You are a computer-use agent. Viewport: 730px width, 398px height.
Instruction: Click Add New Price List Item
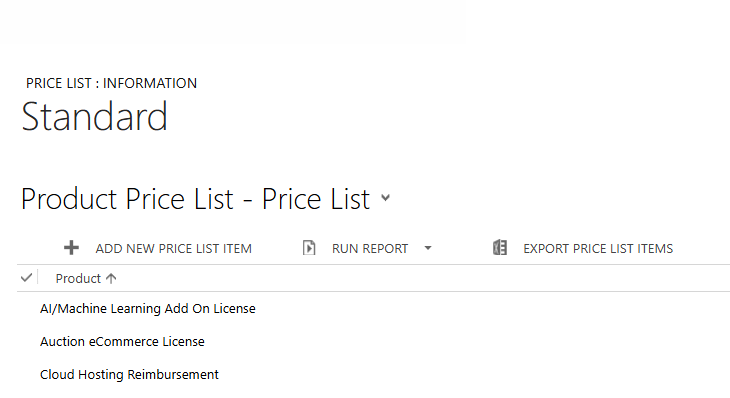pos(174,249)
